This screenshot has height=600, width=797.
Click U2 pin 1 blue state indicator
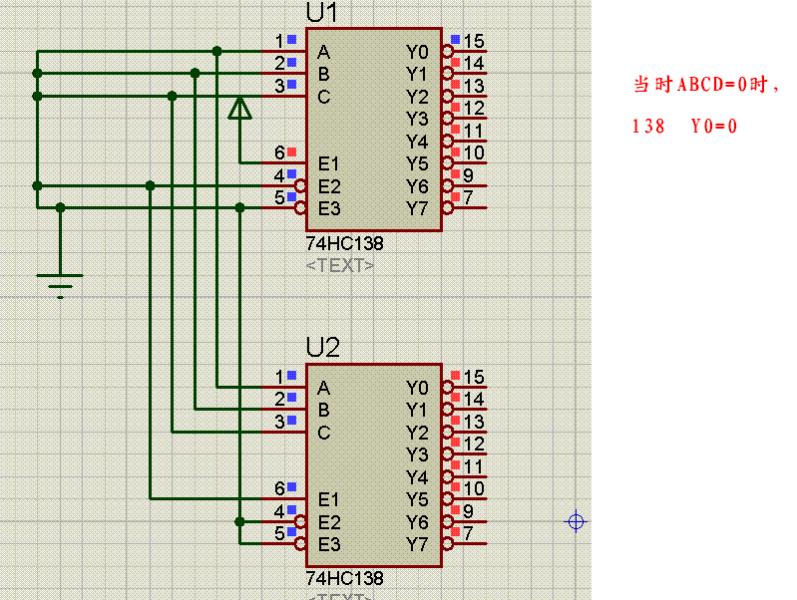point(291,375)
